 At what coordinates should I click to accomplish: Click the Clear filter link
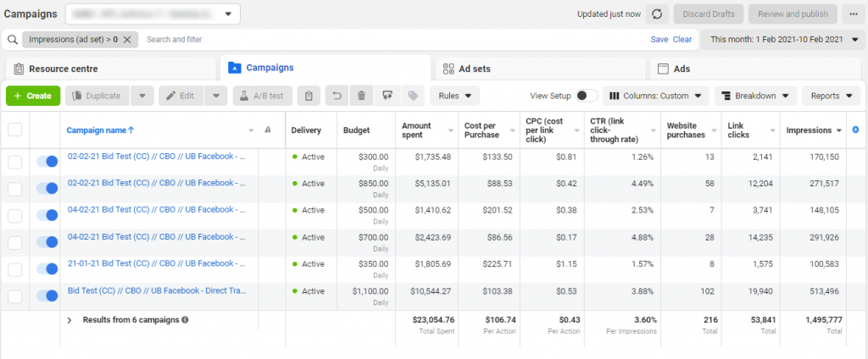pyautogui.click(x=682, y=40)
